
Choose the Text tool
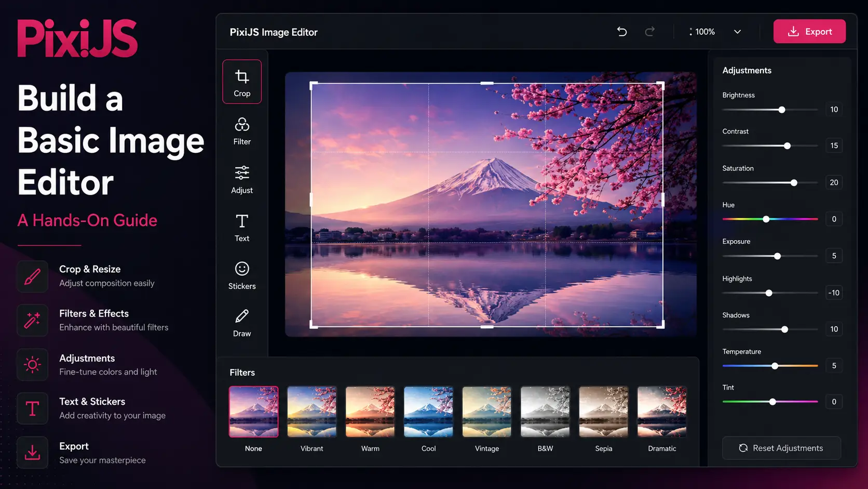242,228
